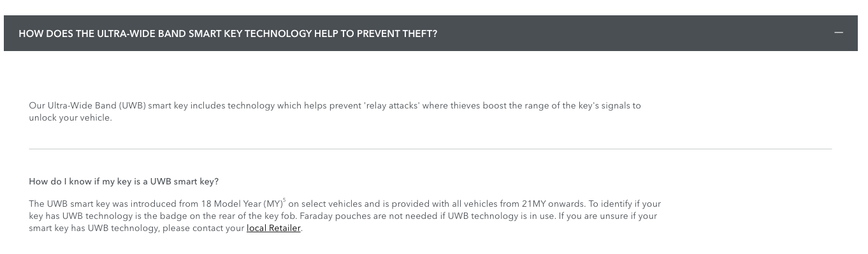Click the quoted words 'relay attacks'
Viewport: 868px width, 254px height.
click(x=391, y=105)
